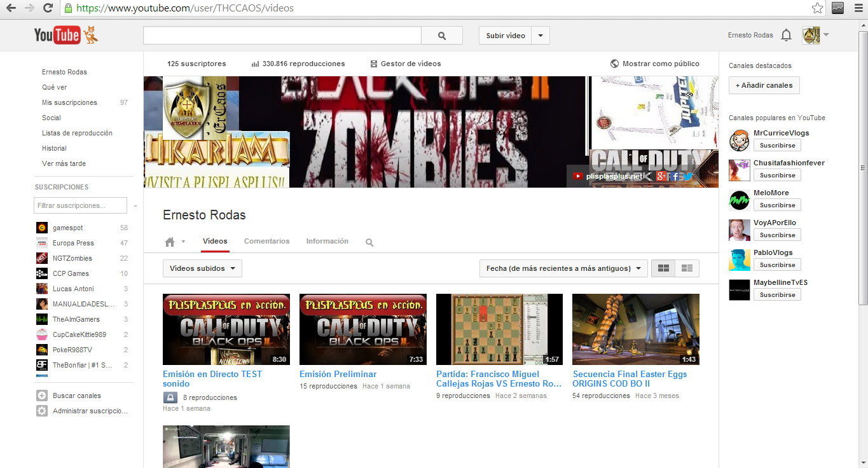Open the Emisión Preliminar video title

point(338,375)
